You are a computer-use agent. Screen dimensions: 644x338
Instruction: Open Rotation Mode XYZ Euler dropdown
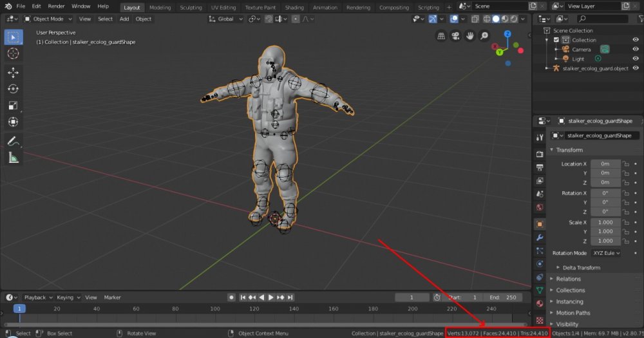606,253
